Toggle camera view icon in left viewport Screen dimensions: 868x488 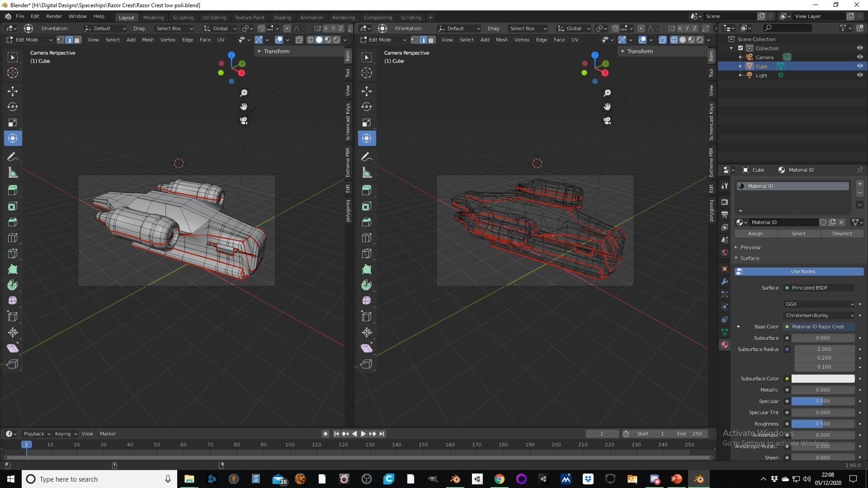(x=244, y=121)
